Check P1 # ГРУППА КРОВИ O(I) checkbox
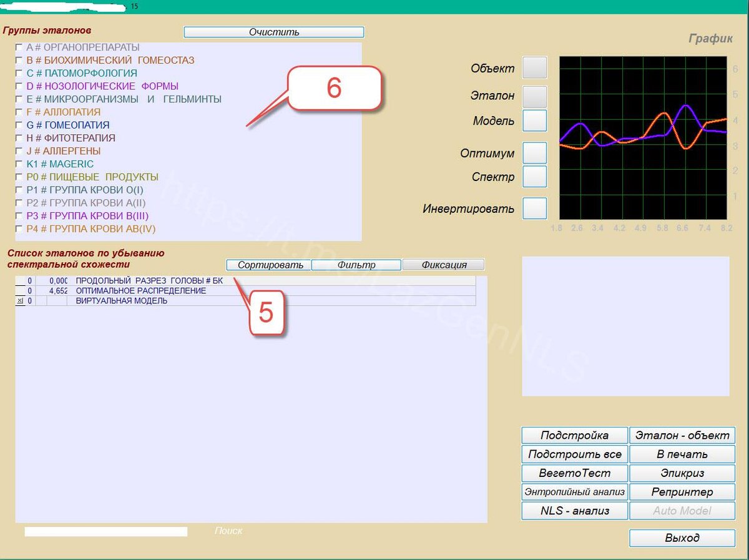The width and height of the screenshot is (749, 560). click(20, 190)
